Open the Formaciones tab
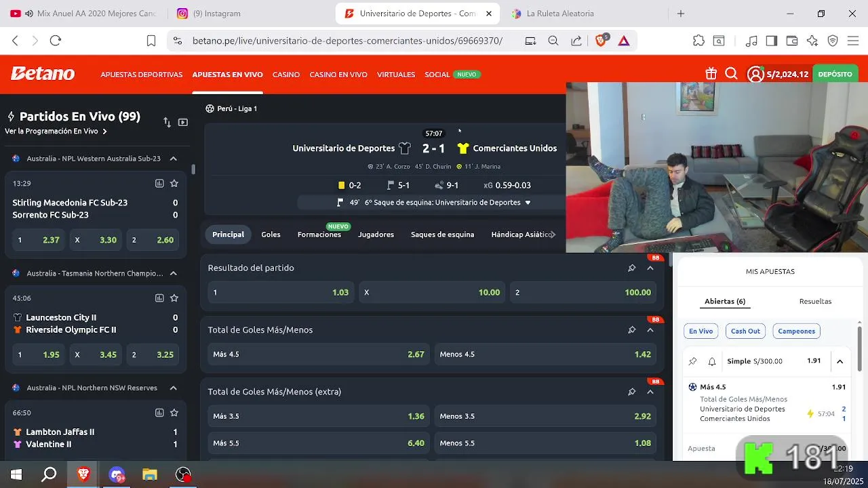868x488 pixels. pos(319,235)
